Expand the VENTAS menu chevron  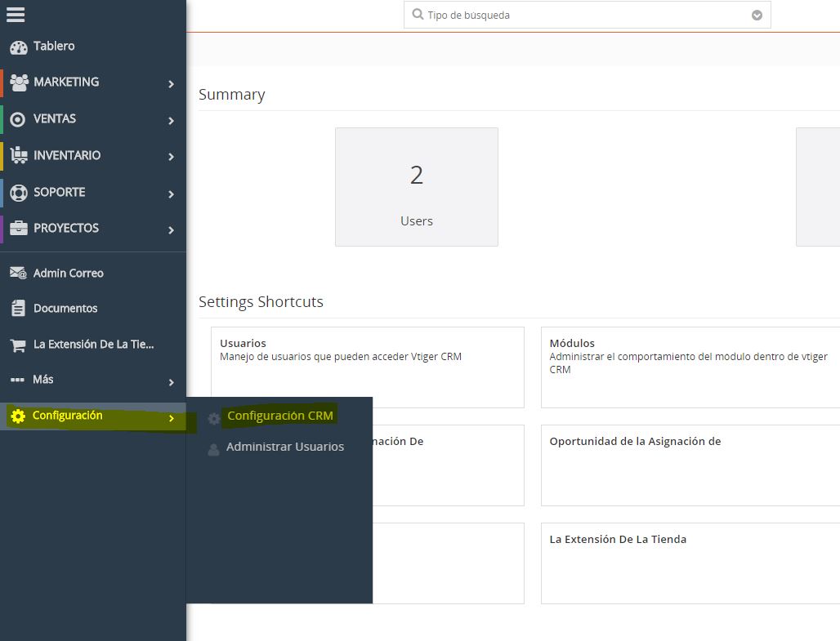pyautogui.click(x=171, y=121)
